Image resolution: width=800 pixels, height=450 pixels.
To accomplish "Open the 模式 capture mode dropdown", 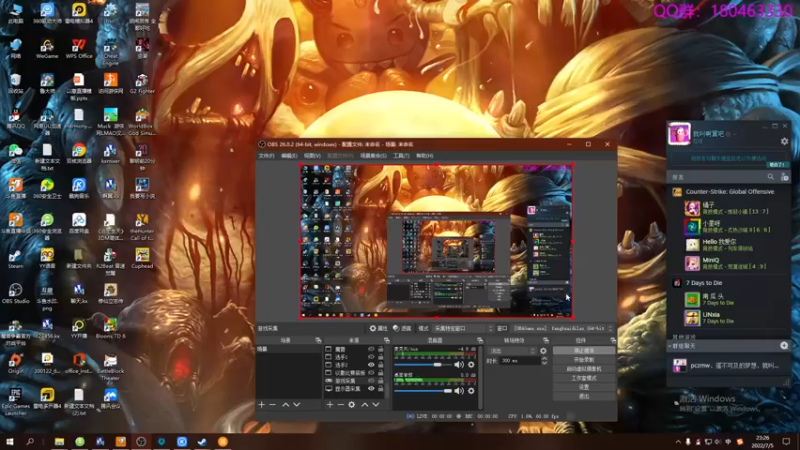I will [x=463, y=328].
